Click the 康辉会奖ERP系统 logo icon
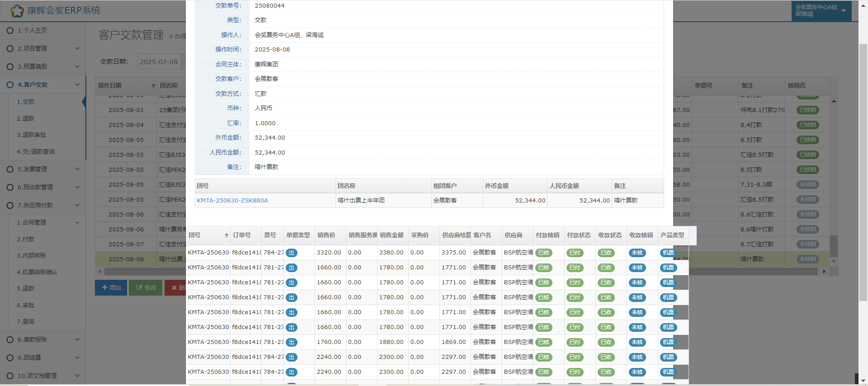Image resolution: width=868 pixels, height=386 pixels. [17, 11]
